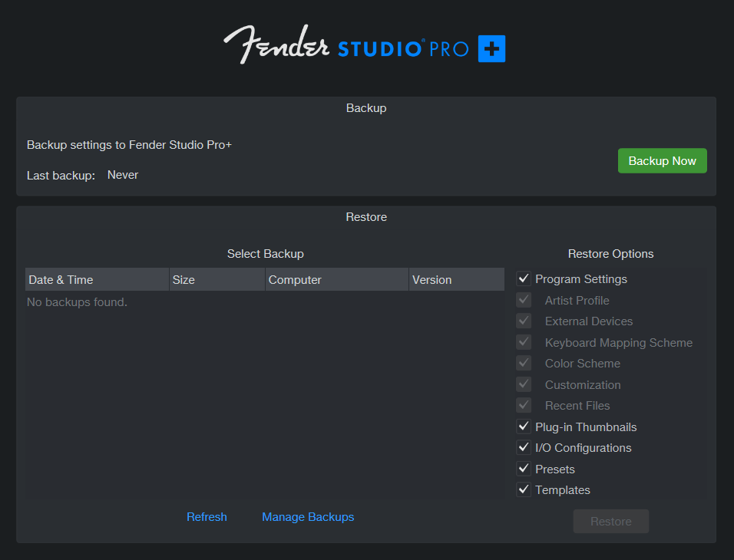This screenshot has height=560, width=734.
Task: Click the blue plus logo icon
Action: [x=491, y=48]
